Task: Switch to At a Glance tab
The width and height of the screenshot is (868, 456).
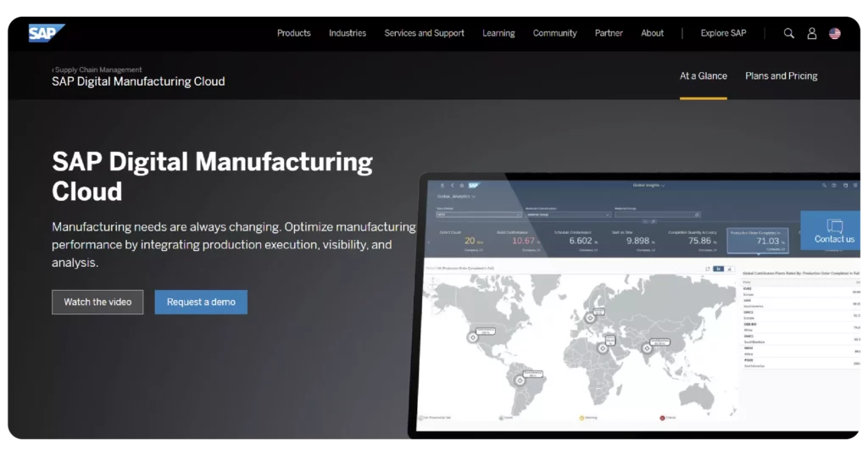Action: tap(703, 75)
